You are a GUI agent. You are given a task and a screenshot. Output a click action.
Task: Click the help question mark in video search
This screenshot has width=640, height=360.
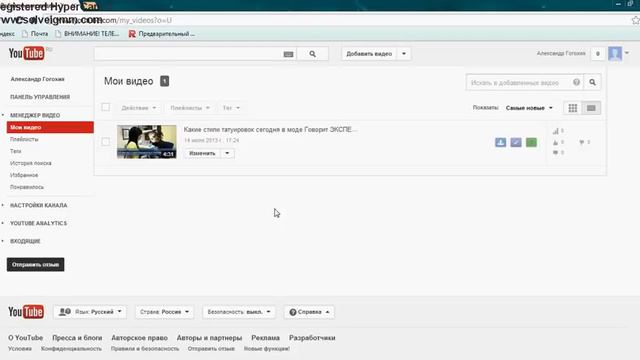pos(576,82)
